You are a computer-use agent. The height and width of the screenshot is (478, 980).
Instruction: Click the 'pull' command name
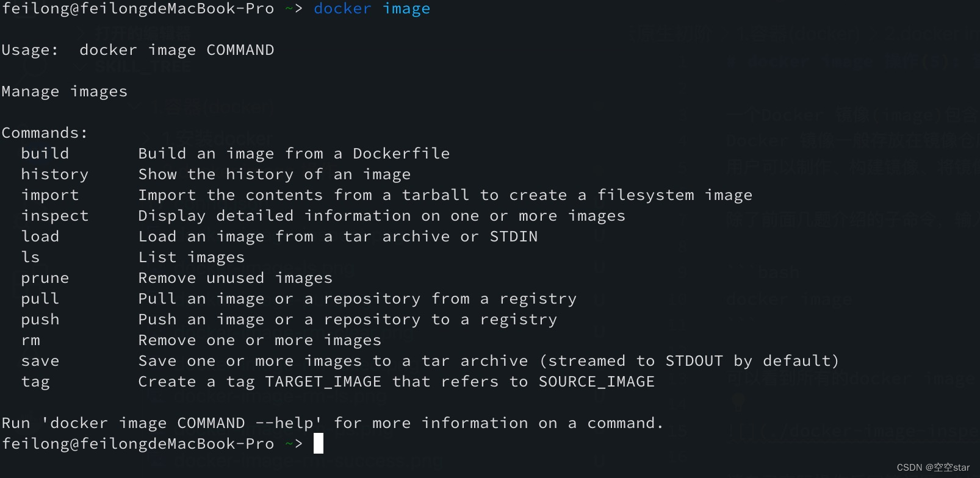pyautogui.click(x=40, y=299)
